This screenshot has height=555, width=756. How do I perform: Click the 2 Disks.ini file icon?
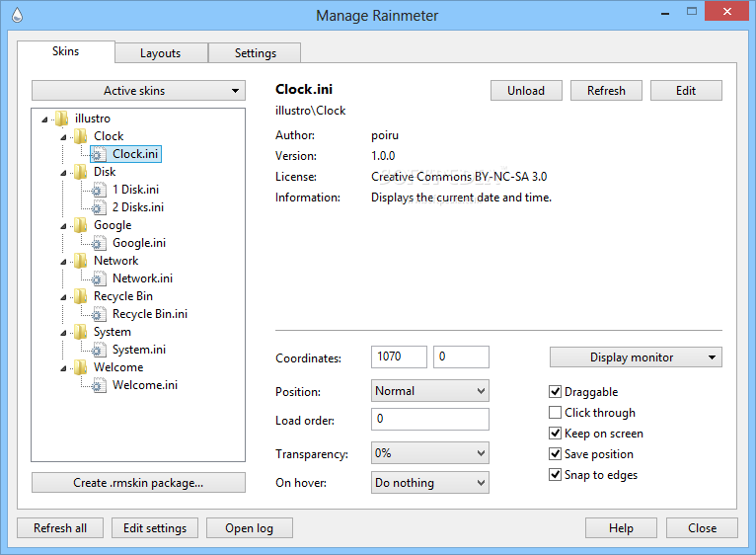pos(99,207)
